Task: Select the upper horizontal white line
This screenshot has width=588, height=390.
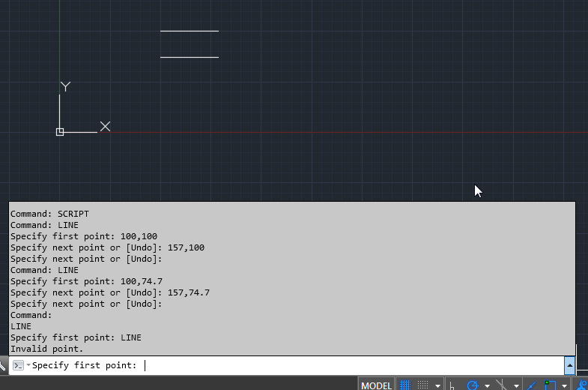Action: click(x=189, y=31)
